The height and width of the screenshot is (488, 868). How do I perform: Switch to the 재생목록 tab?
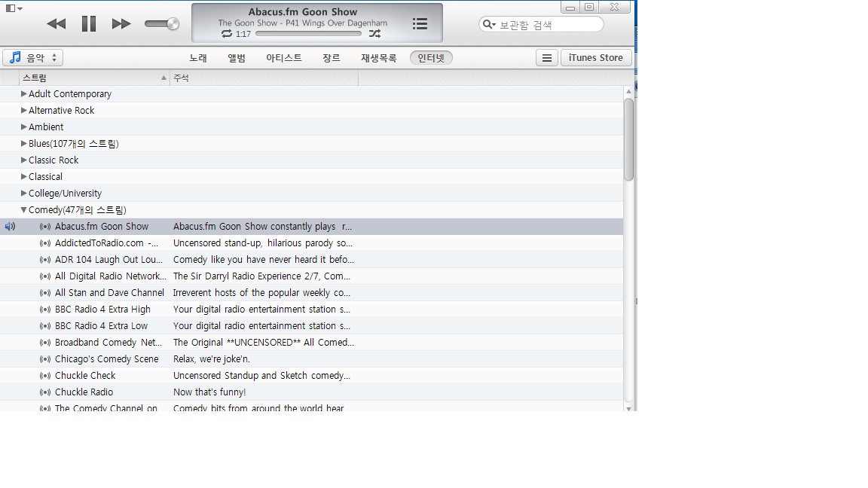379,58
